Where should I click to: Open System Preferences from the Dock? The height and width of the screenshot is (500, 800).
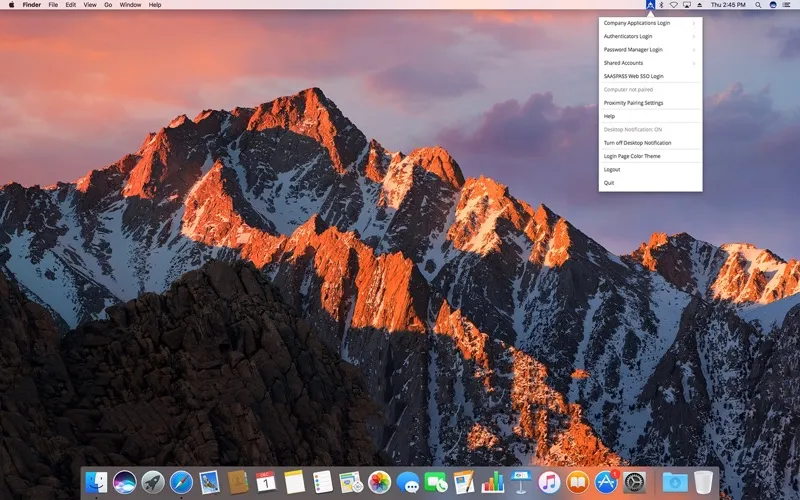[x=634, y=482]
